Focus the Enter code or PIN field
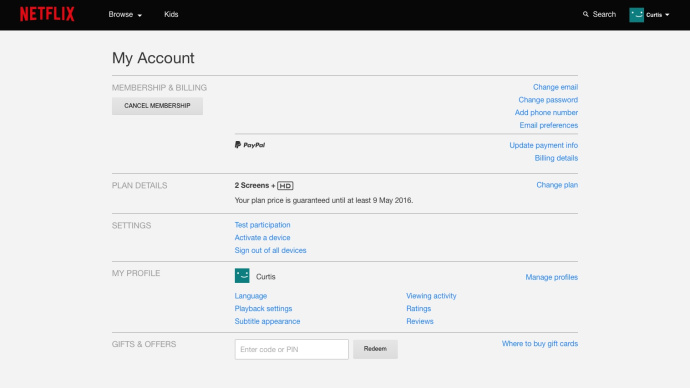 pyautogui.click(x=291, y=349)
